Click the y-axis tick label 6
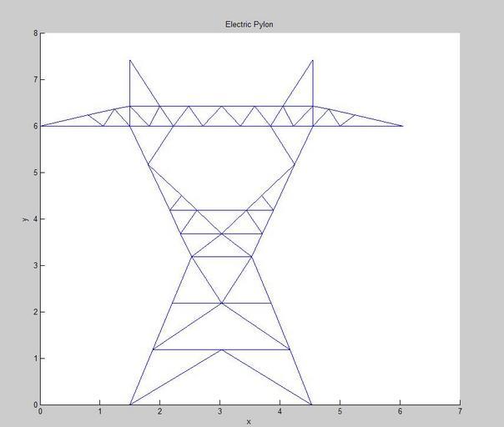 click(x=35, y=126)
